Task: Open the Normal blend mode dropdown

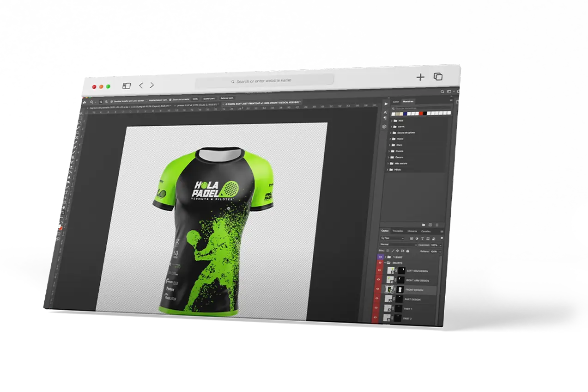Action: [398, 245]
